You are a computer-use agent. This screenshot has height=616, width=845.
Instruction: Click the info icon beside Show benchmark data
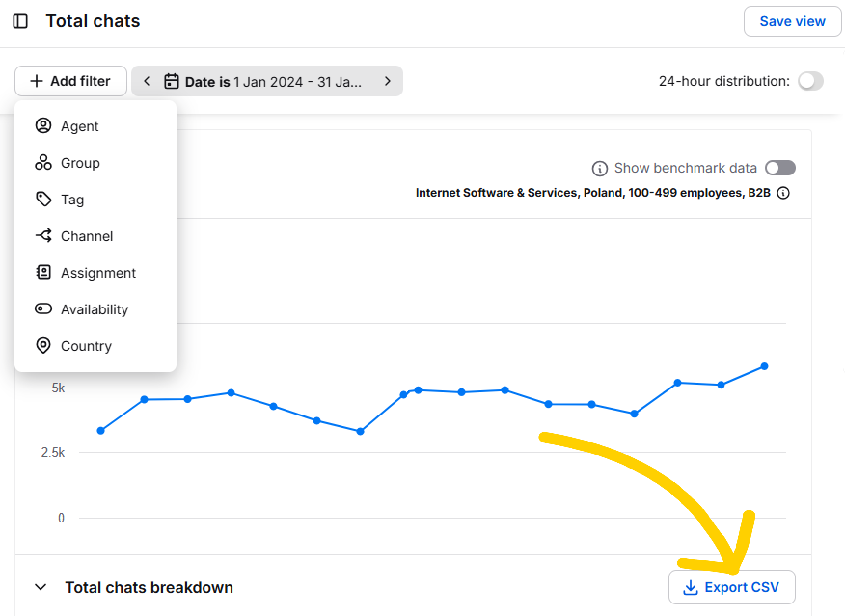[x=600, y=168]
